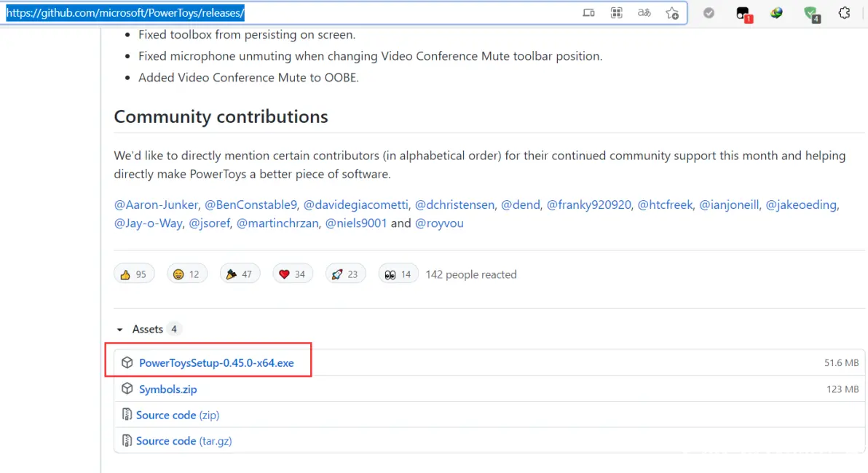The height and width of the screenshot is (473, 868).
Task: Download PowerToysSetup-0.45.0-x64.exe
Action: (x=216, y=363)
